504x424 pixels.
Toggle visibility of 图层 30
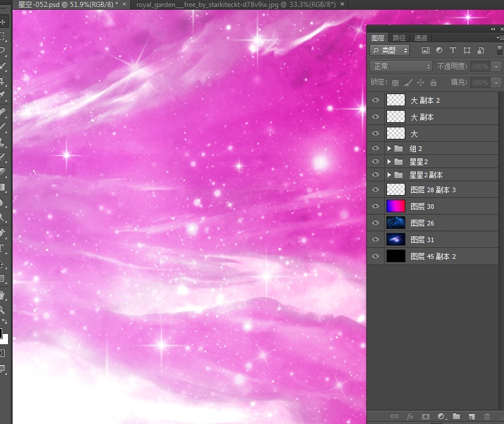[376, 206]
